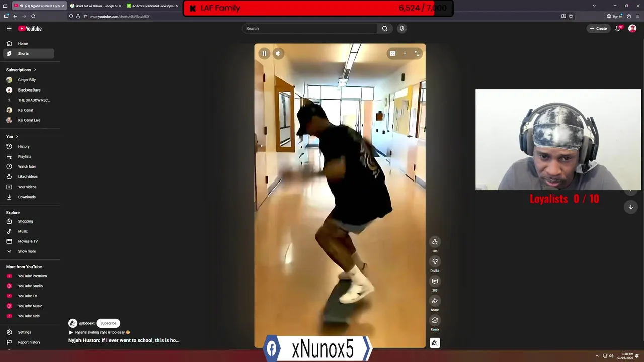
Task: Show hidden system tray icons
Action: (597, 356)
